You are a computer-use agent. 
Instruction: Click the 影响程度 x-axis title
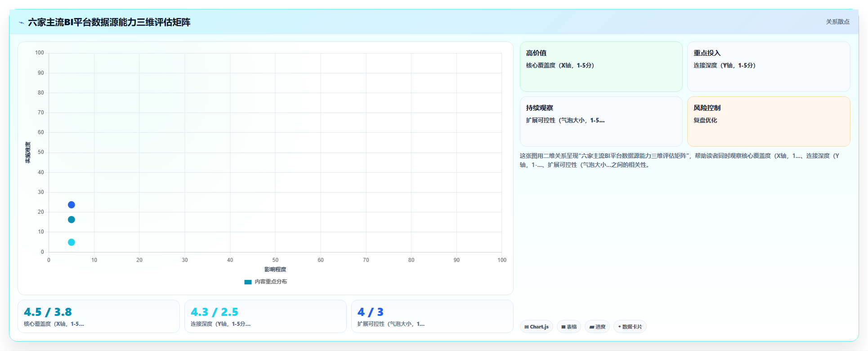point(275,270)
